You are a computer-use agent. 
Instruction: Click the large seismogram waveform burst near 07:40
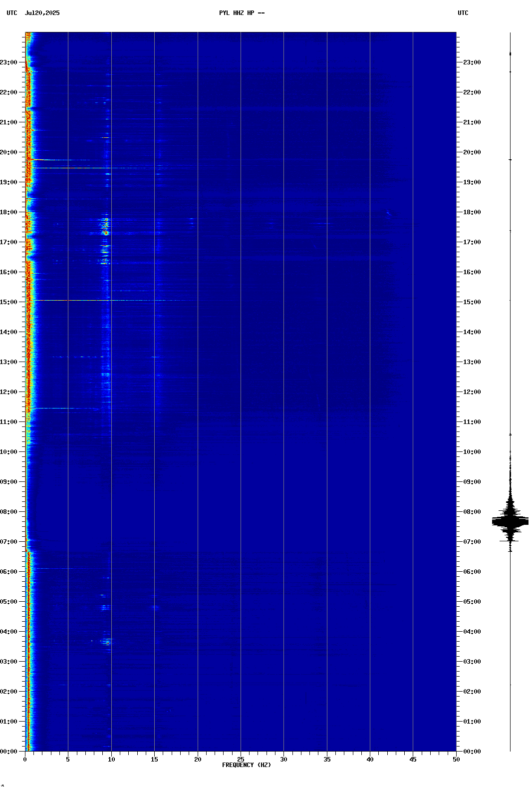click(510, 521)
